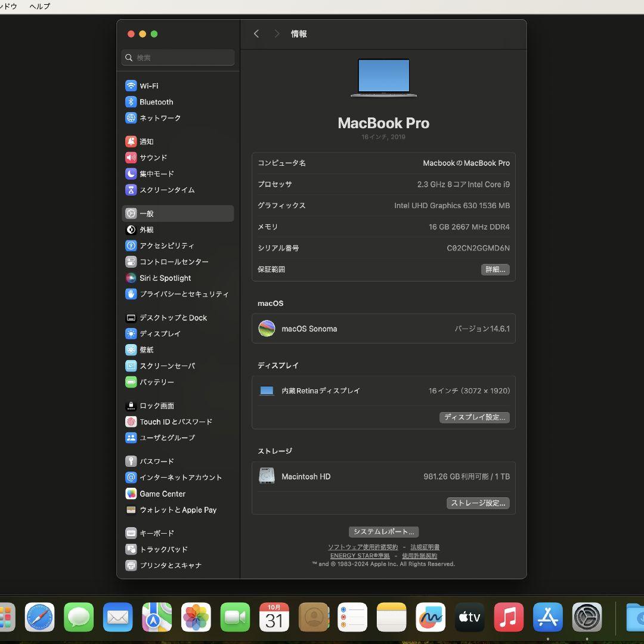Select the 壁紙 settings icon
The width and height of the screenshot is (644, 644).
point(131,349)
